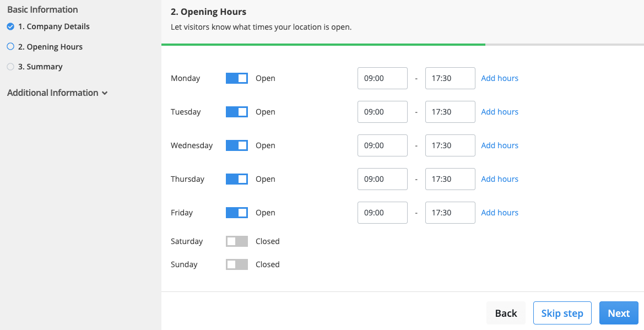
Task: Click the Next button
Action: click(x=619, y=313)
